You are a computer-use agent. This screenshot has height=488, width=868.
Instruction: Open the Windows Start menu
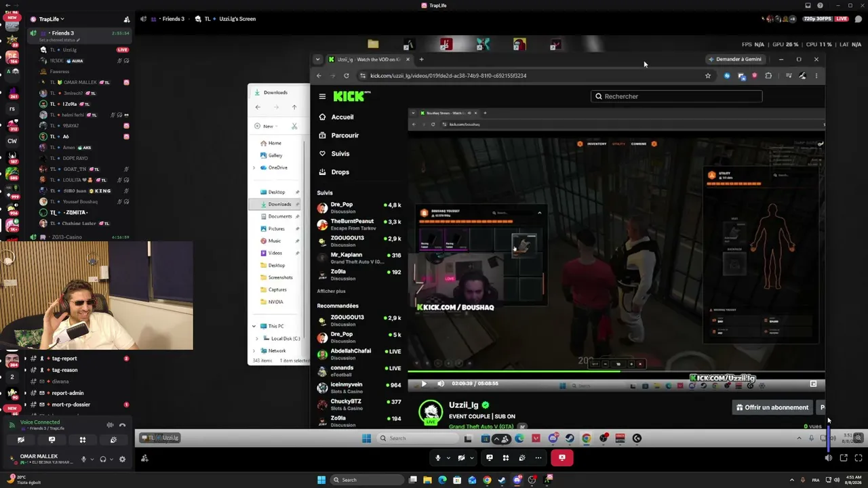coord(321,480)
